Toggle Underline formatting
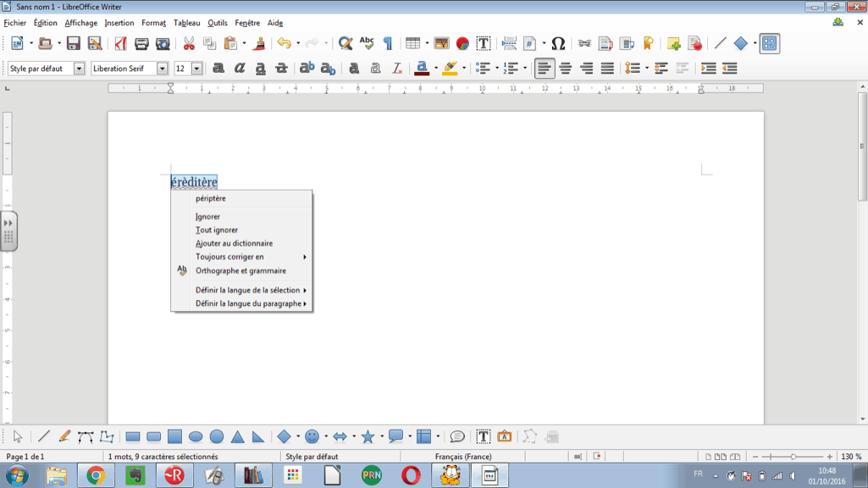This screenshot has height=488, width=868. [260, 68]
